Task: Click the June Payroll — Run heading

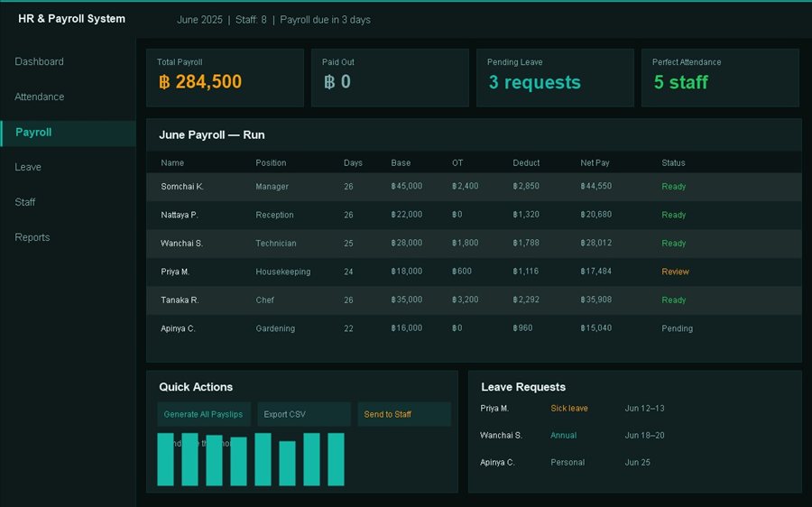Action: (212, 135)
